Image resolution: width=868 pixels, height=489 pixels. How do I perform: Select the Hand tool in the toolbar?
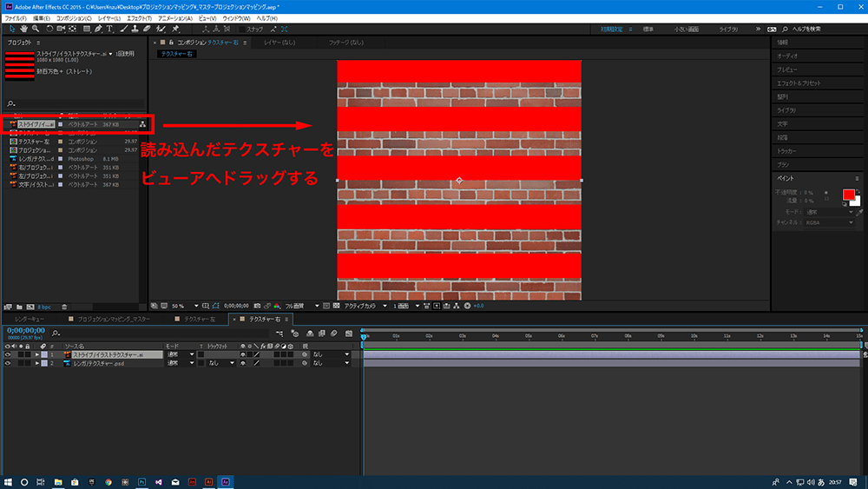[22, 29]
